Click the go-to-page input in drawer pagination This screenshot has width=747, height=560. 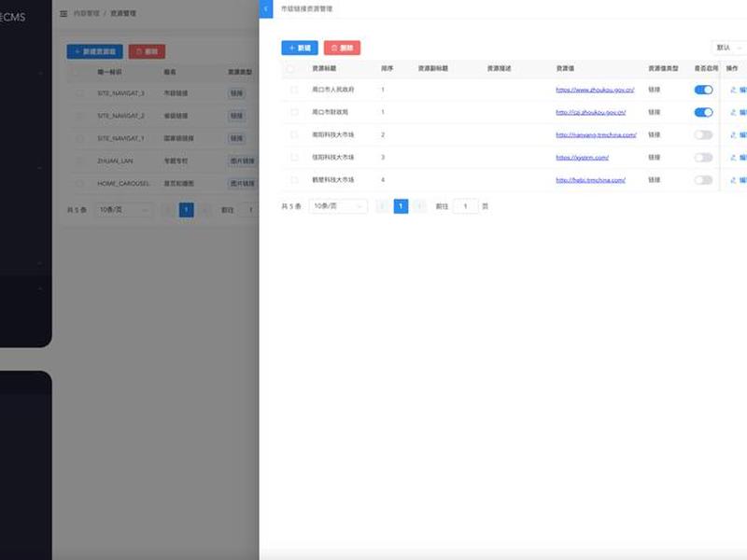[x=465, y=206]
